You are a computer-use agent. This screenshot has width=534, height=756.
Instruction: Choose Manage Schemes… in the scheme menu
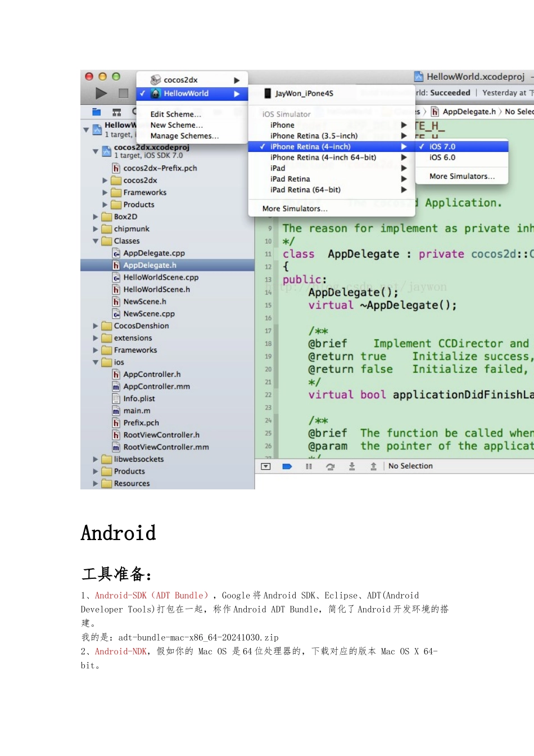pyautogui.click(x=184, y=136)
